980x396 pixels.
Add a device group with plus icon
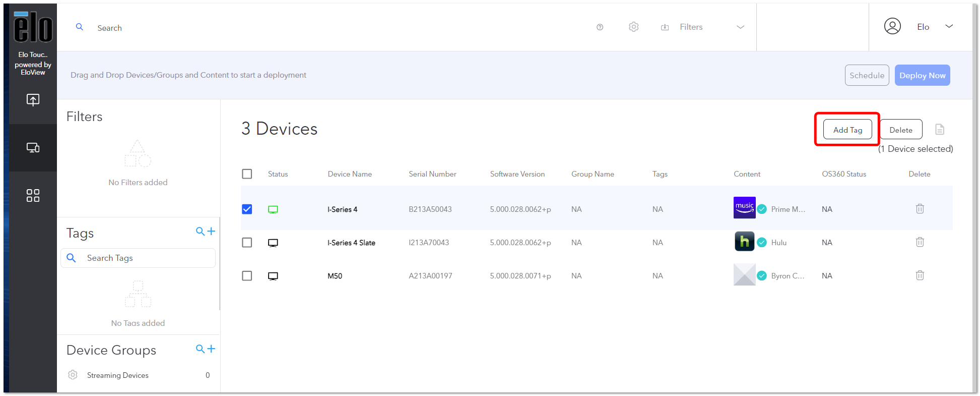tap(211, 349)
